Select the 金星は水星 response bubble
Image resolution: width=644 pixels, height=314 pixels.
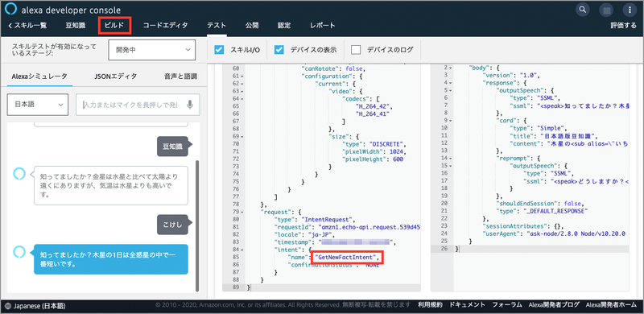tap(111, 185)
